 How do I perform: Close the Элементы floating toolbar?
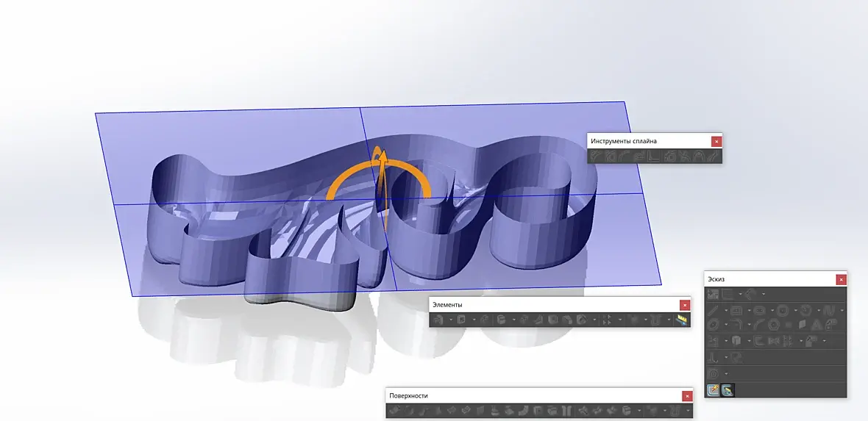686,305
